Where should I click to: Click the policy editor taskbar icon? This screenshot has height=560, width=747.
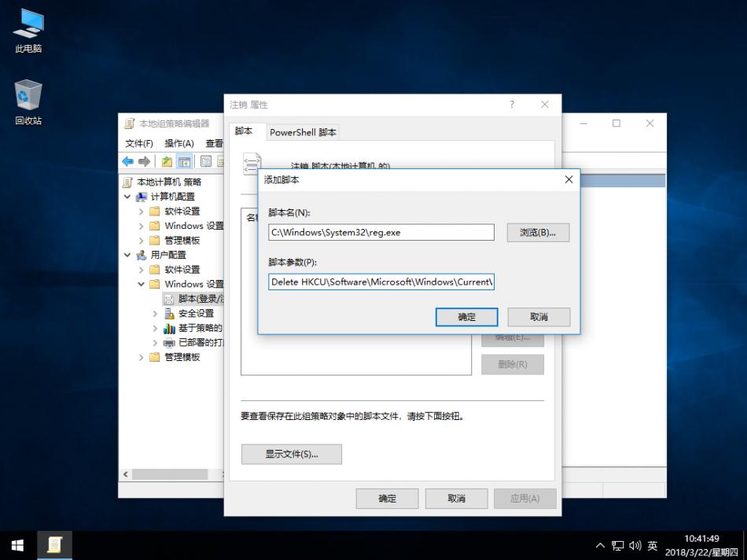[55, 545]
